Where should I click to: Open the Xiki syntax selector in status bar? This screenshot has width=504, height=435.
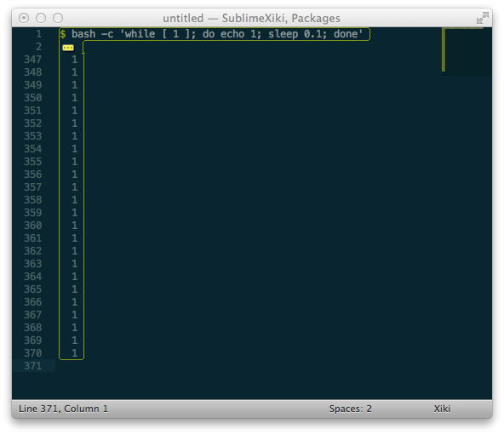pyautogui.click(x=442, y=409)
